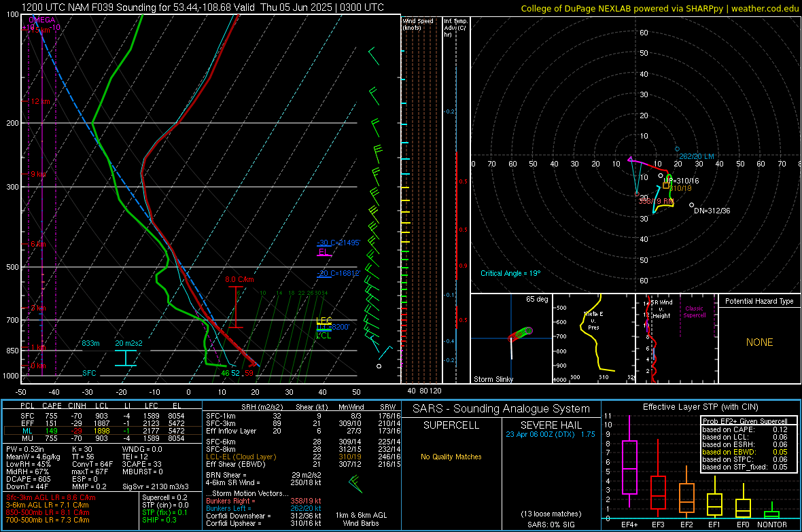Click the Wind Speed (knots) panel header

[x=418, y=24]
